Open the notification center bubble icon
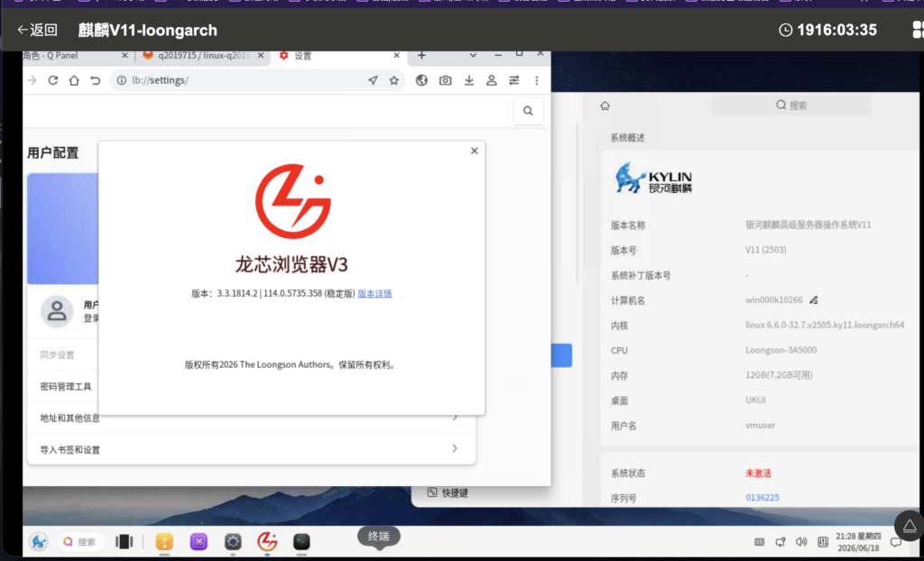 point(896,542)
